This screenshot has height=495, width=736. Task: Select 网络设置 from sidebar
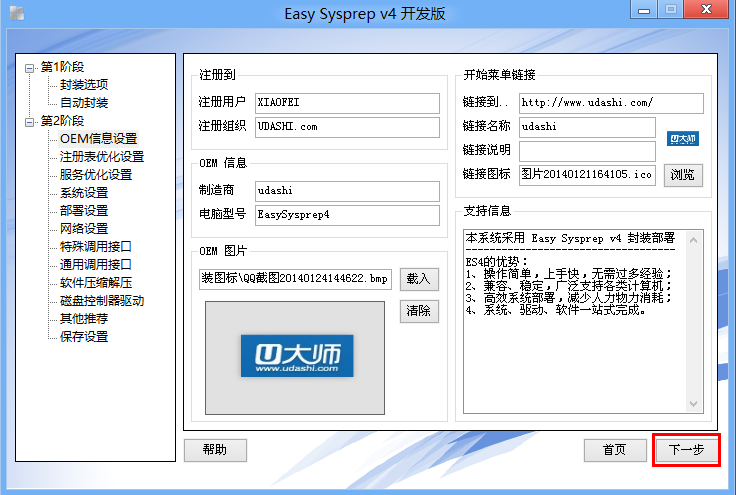pos(84,229)
